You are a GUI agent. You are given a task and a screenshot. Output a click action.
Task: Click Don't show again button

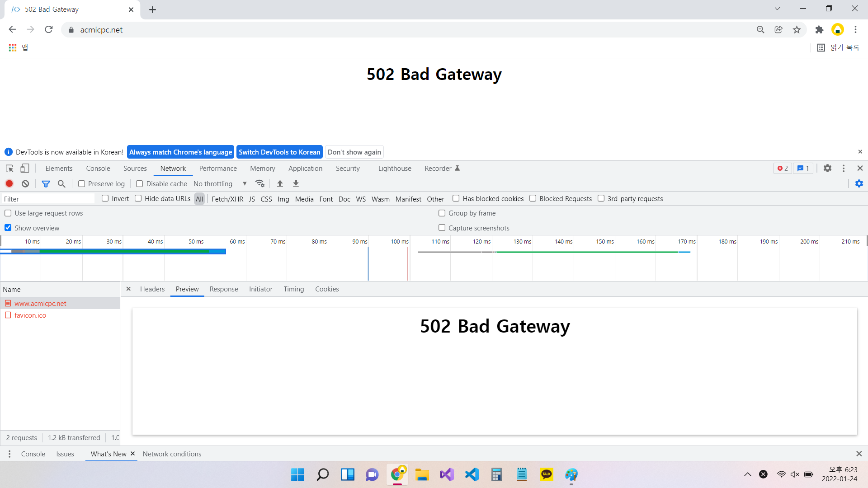pyautogui.click(x=354, y=152)
